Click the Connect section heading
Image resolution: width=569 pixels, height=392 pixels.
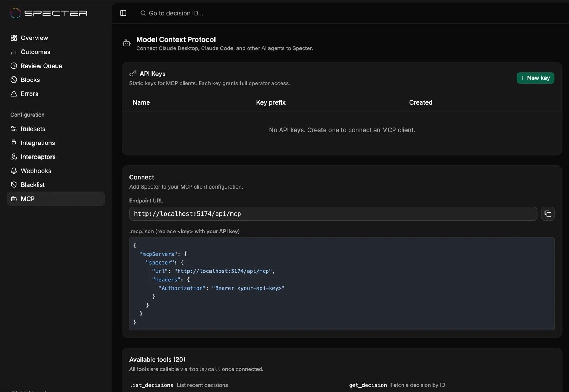click(x=142, y=177)
